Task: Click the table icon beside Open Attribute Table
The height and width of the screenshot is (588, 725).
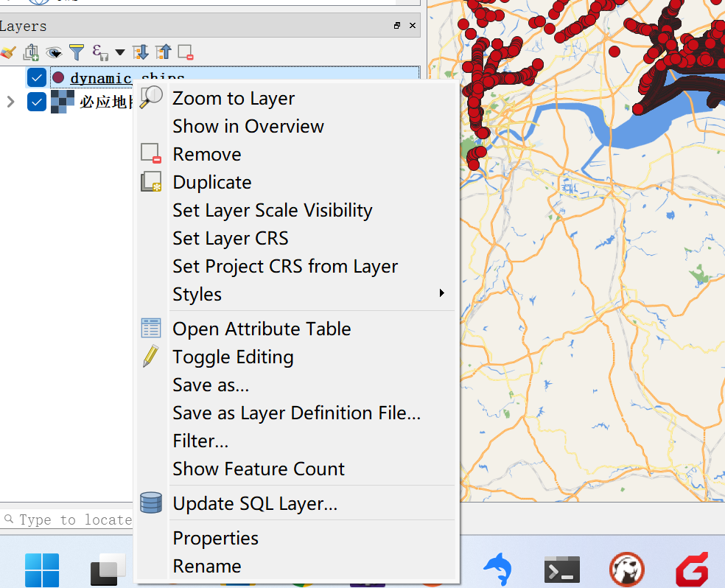Action: point(151,328)
